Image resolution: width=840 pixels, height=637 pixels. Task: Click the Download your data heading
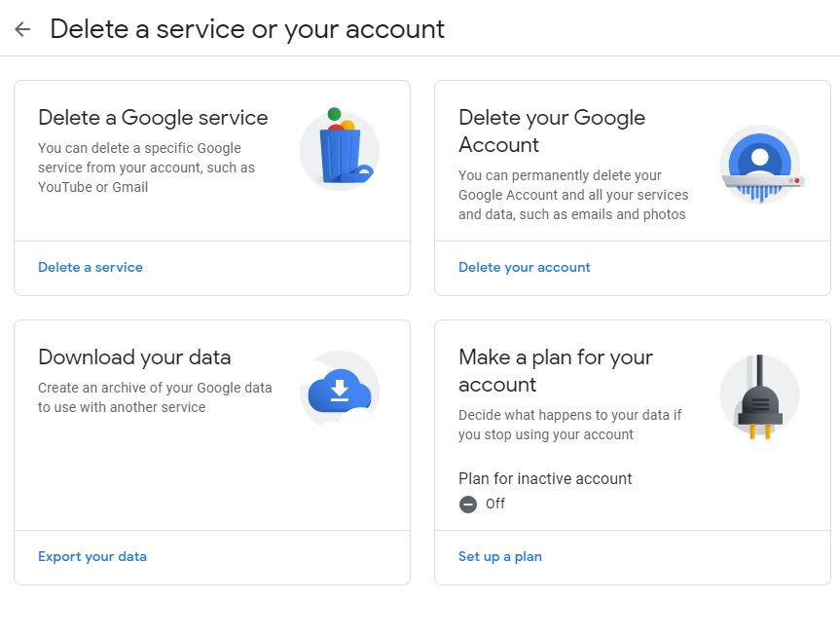[x=134, y=357]
